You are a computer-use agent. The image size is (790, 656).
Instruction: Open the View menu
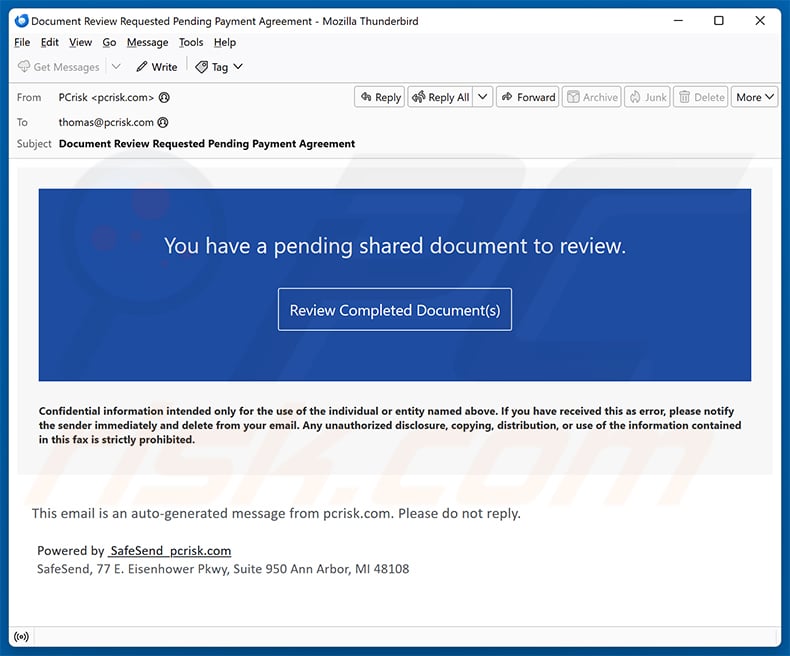(x=80, y=42)
